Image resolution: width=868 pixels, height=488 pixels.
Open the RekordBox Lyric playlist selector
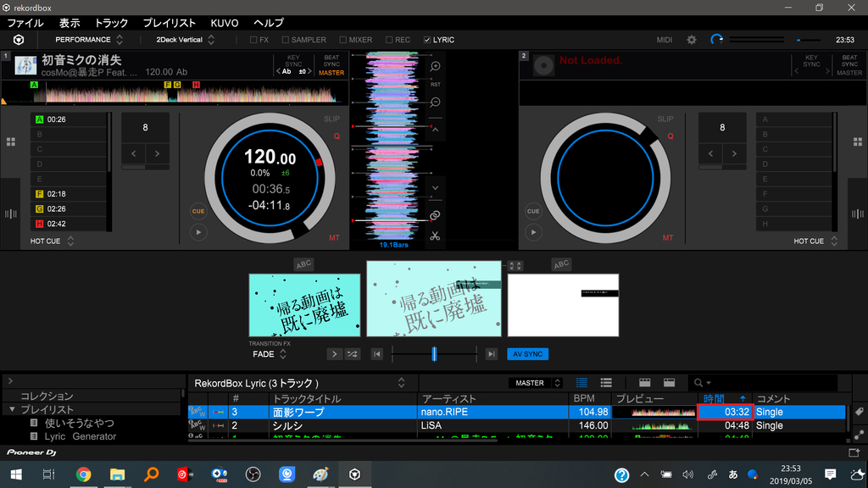pos(300,383)
